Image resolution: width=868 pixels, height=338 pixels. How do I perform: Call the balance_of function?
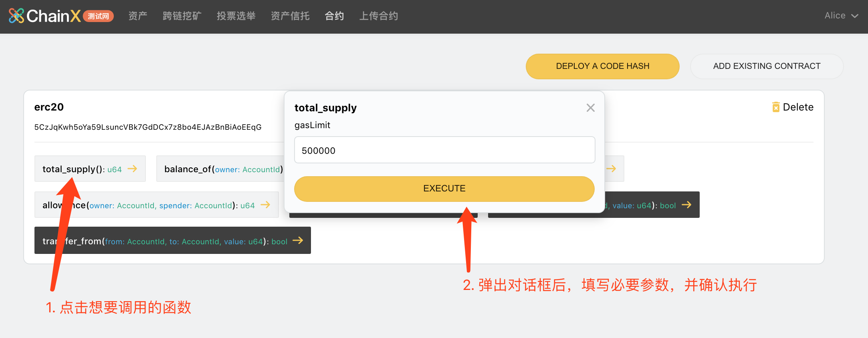[220, 169]
